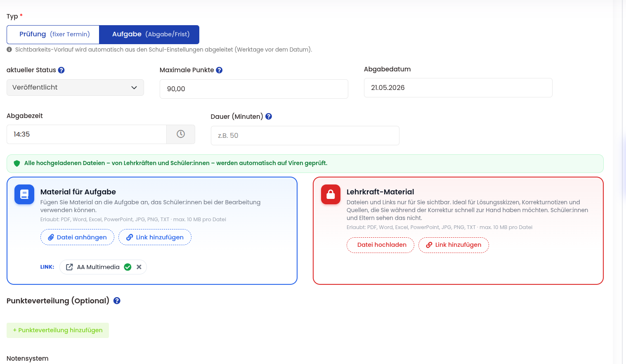Image resolution: width=626 pixels, height=364 pixels.
Task: Click the virus-check notice text
Action: pyautogui.click(x=176, y=163)
